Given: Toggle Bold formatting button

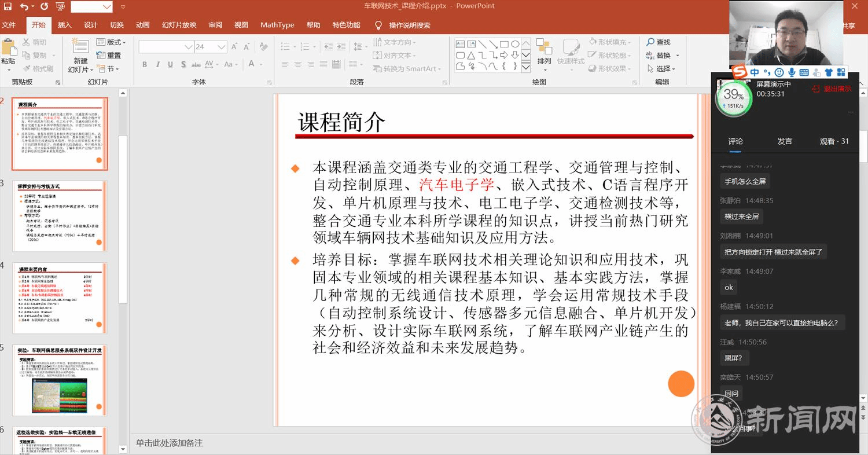Looking at the screenshot, I should 145,64.
